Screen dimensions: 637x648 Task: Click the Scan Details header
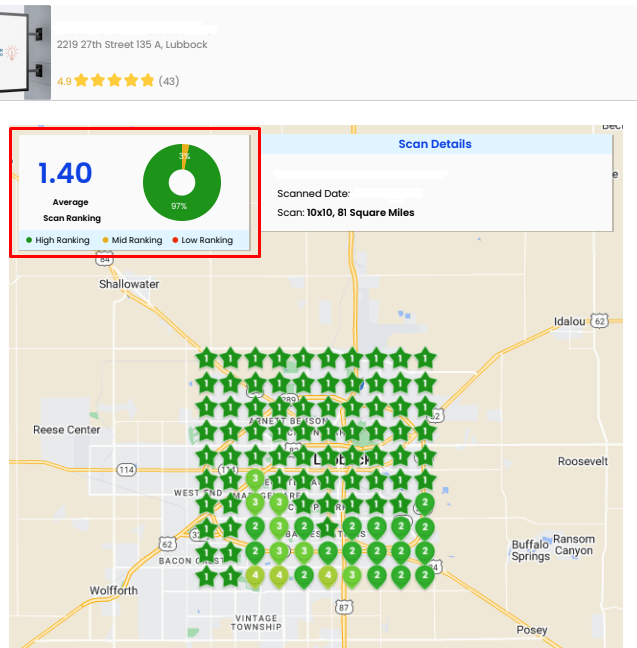pos(435,144)
